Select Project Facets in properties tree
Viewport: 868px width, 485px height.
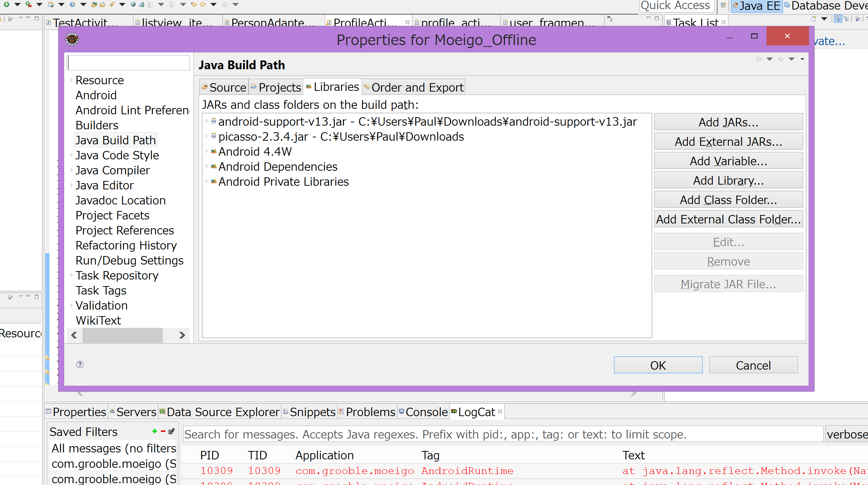click(112, 215)
